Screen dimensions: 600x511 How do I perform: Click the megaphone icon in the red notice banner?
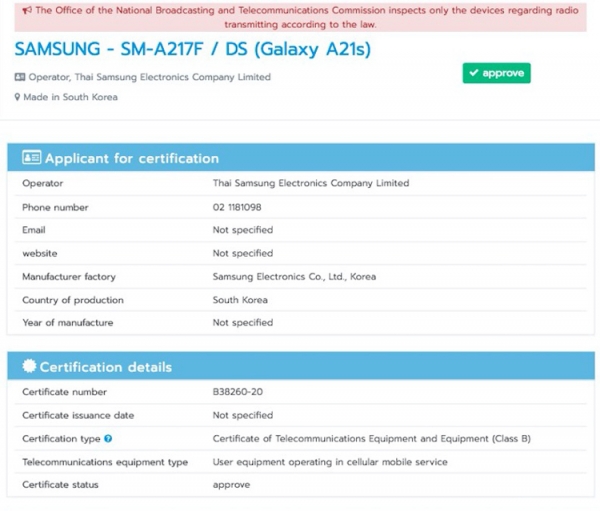26,10
